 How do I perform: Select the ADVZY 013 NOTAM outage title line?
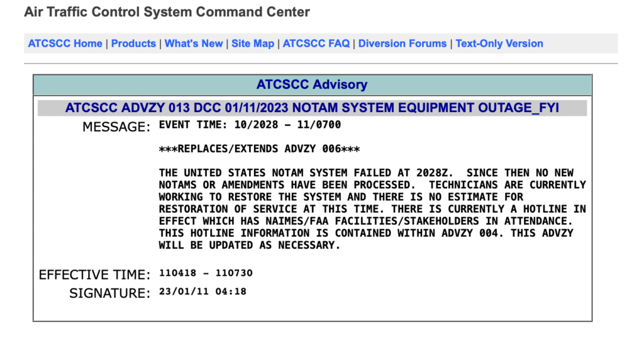point(312,108)
